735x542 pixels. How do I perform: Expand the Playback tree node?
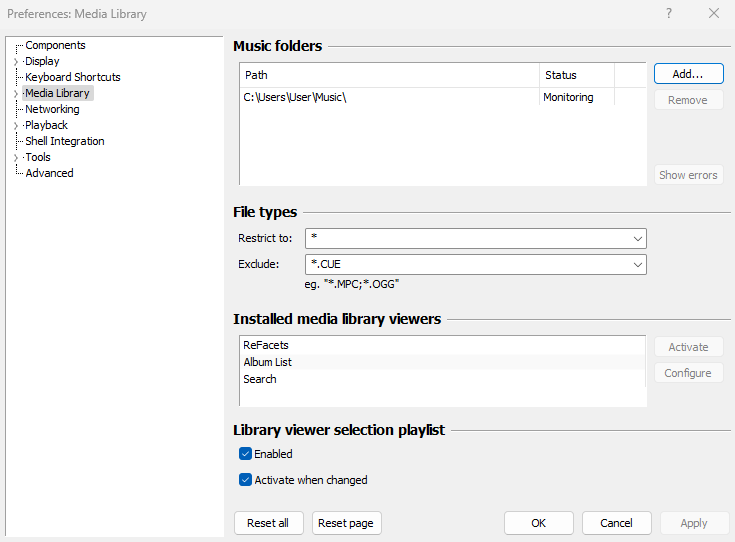(15, 126)
